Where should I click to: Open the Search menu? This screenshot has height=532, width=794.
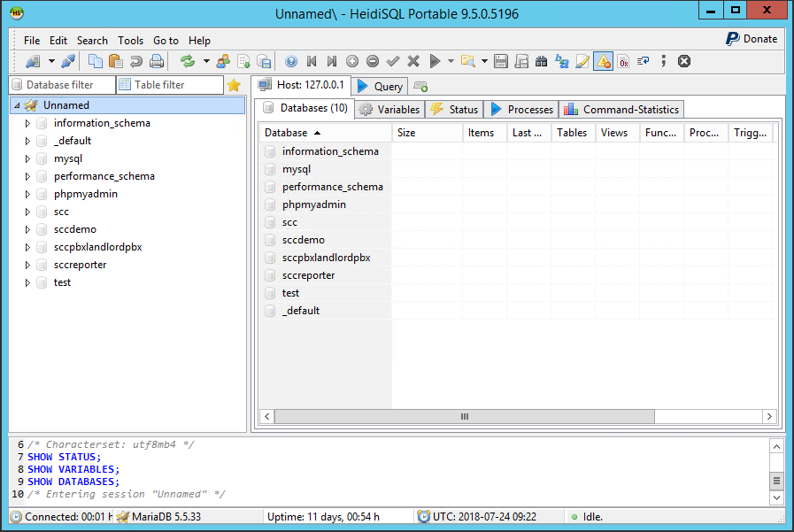(92, 41)
